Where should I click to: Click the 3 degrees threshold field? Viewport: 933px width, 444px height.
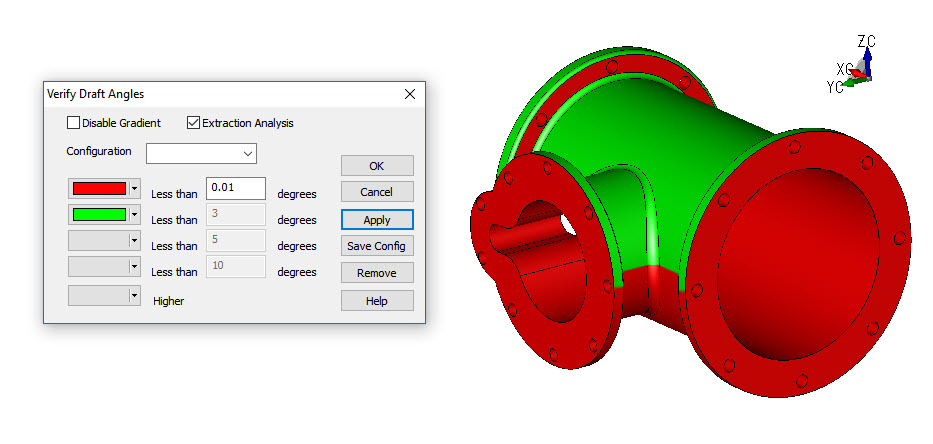coord(235,214)
